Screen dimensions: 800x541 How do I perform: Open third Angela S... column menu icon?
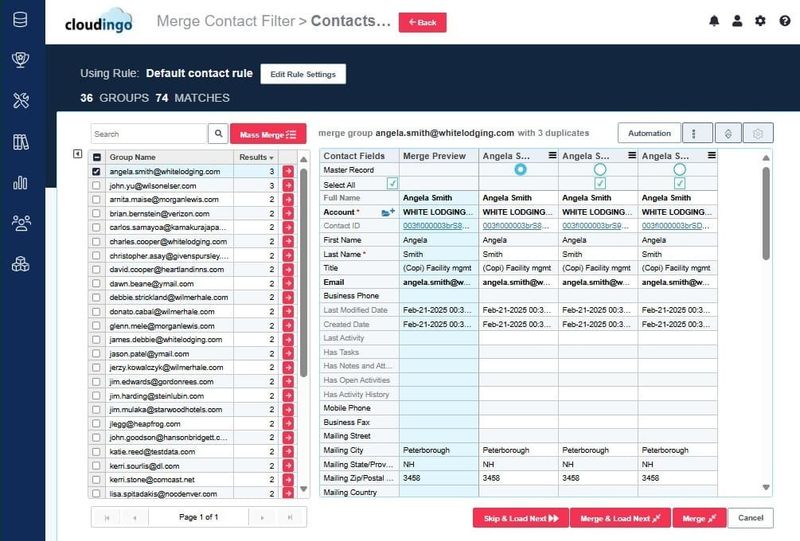(x=711, y=155)
